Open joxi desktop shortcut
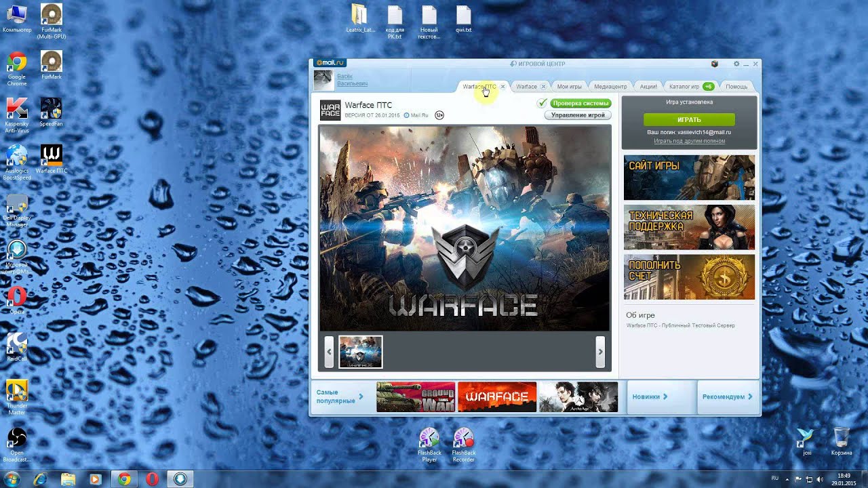The width and height of the screenshot is (868, 488). [x=806, y=441]
